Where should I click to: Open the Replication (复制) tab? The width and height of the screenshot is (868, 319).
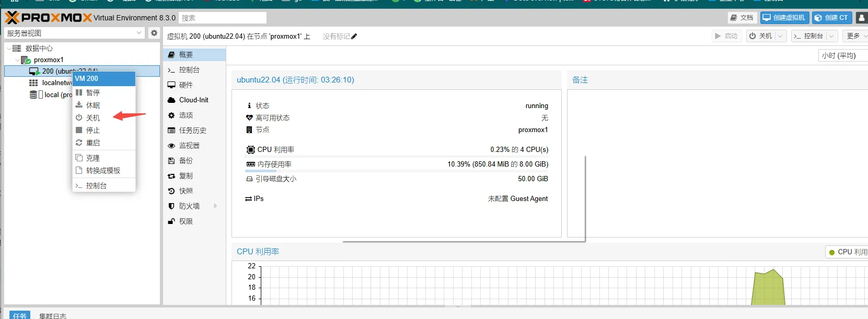194,175
